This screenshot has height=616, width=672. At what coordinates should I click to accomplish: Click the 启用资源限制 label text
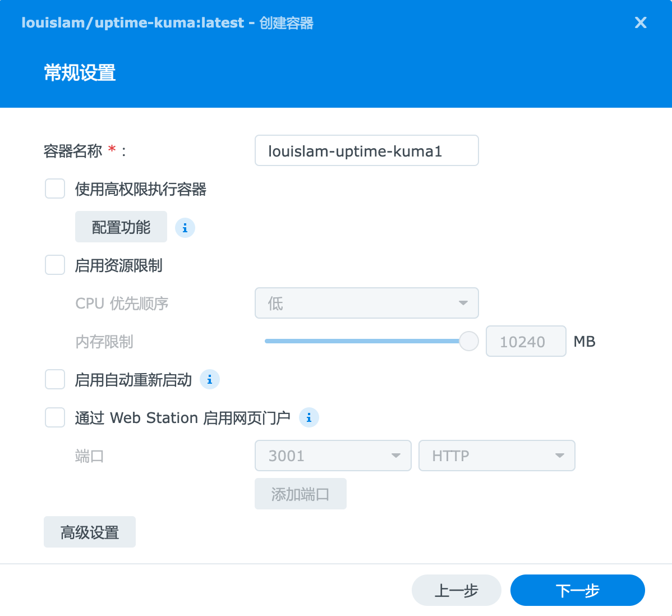(119, 265)
